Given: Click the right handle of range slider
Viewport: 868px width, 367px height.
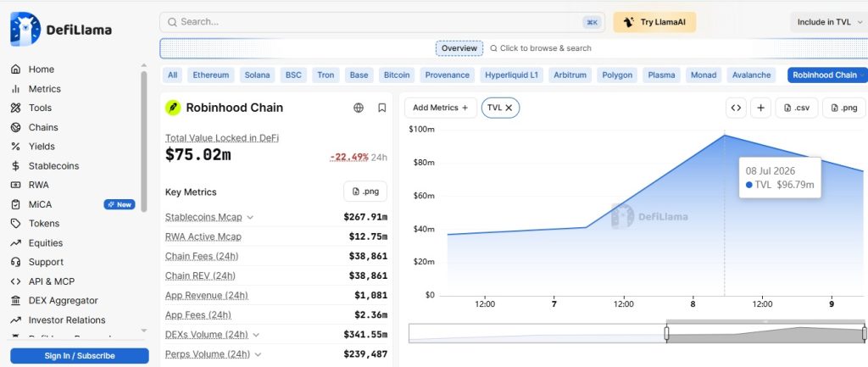Looking at the screenshot, I should pyautogui.click(x=864, y=333).
